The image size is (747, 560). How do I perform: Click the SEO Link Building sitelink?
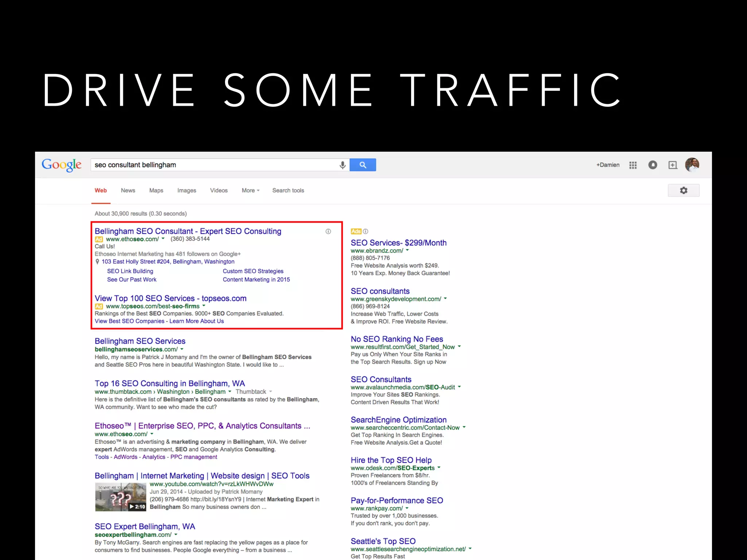(x=130, y=271)
